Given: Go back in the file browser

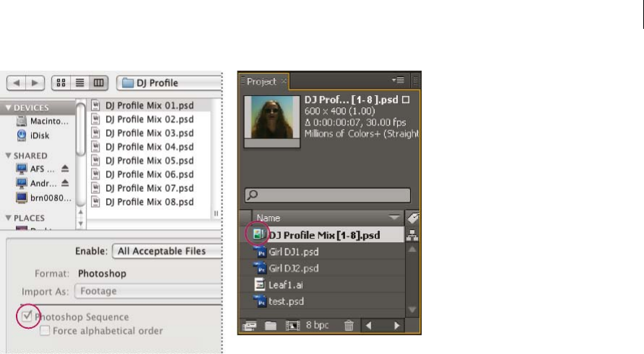Looking at the screenshot, I should click(17, 83).
